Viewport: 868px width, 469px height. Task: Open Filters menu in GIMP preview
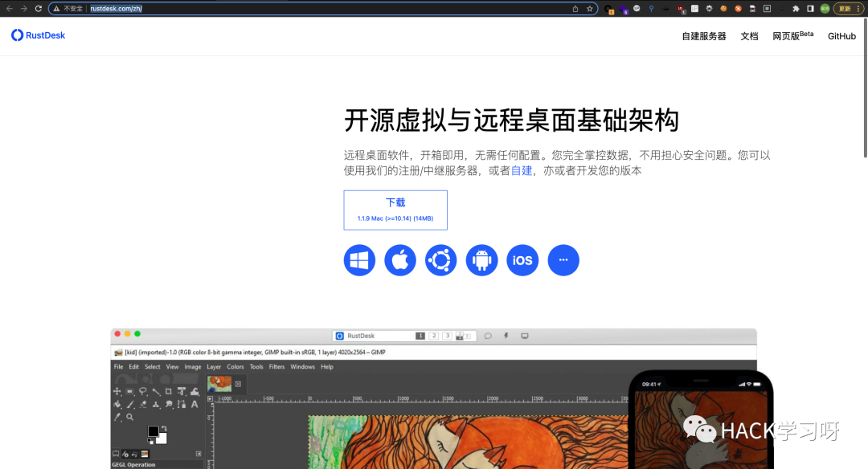point(276,367)
